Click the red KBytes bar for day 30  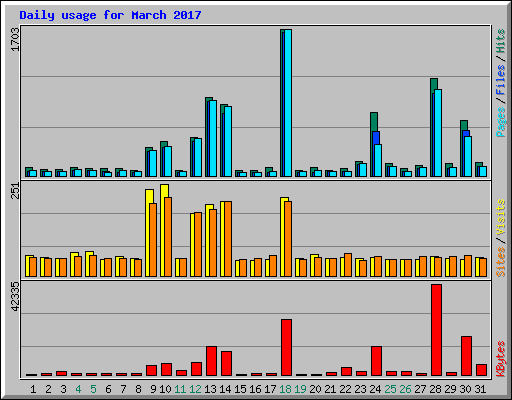tap(466, 356)
